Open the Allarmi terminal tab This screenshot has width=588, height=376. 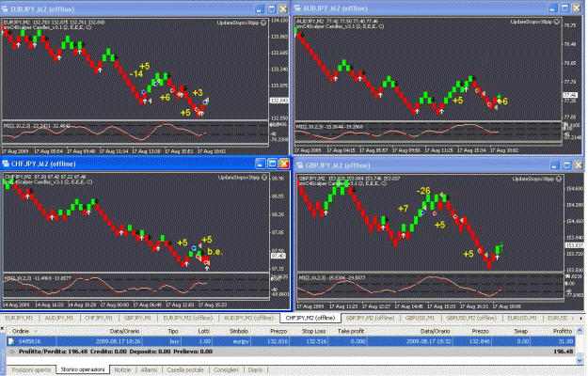click(x=149, y=369)
